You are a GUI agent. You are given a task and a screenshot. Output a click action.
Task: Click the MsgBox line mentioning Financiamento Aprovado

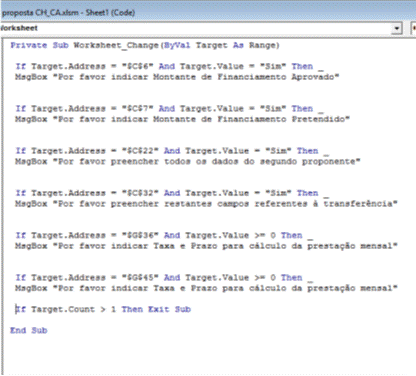coord(177,77)
